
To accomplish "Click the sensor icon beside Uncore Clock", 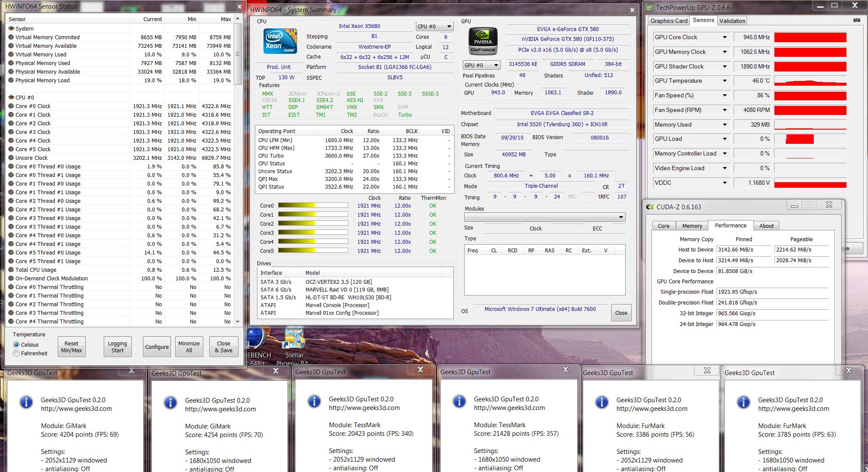I will click(x=11, y=158).
